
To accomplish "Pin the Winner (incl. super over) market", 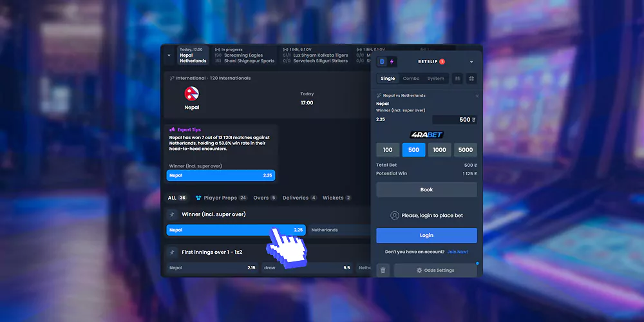I will coord(172,214).
